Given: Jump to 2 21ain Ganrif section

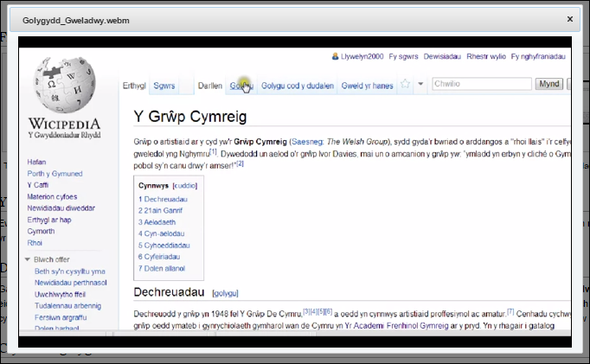Looking at the screenshot, I should pos(160,211).
